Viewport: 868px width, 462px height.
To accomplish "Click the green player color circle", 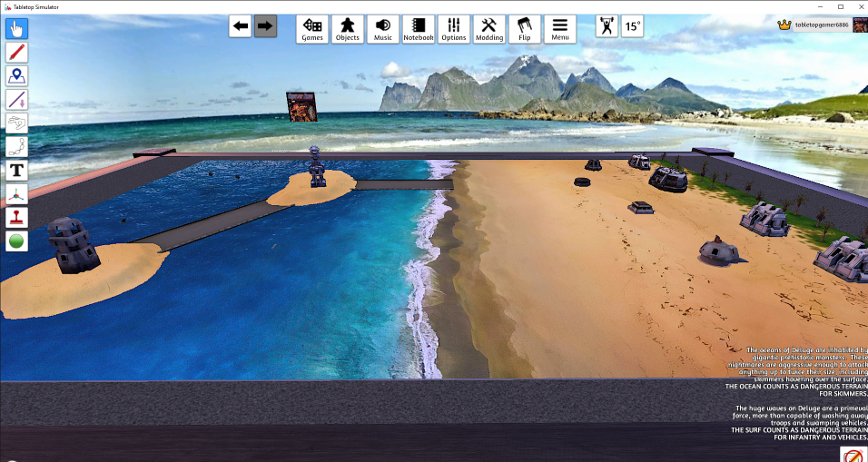I will pyautogui.click(x=16, y=241).
